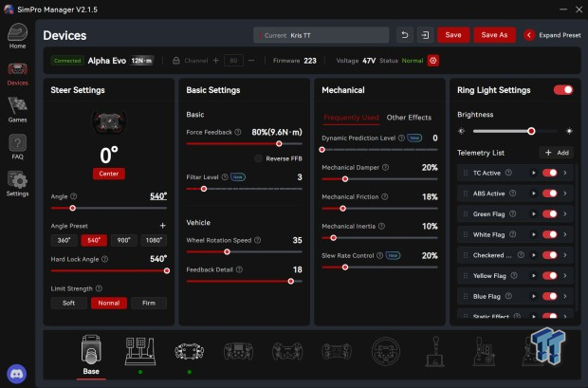Click the import preset icon

[425, 35]
